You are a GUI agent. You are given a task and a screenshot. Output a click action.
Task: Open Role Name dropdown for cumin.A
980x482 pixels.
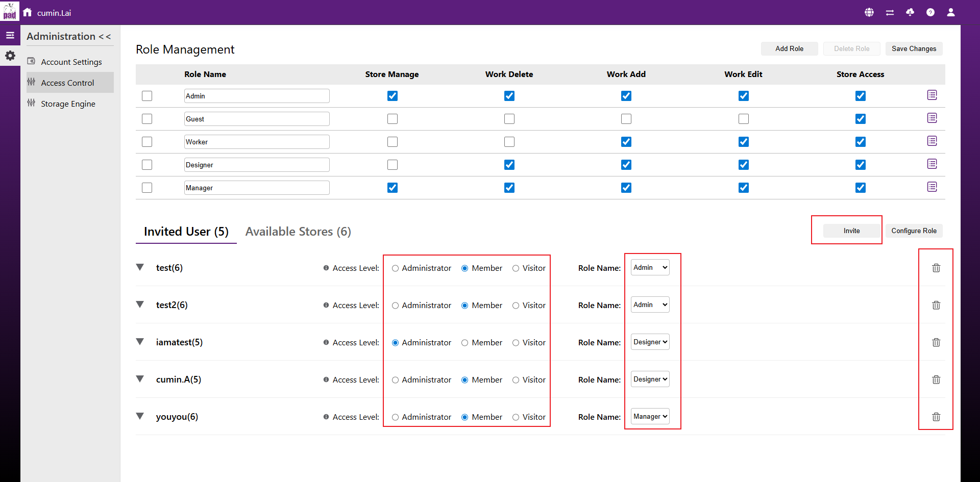coord(650,379)
